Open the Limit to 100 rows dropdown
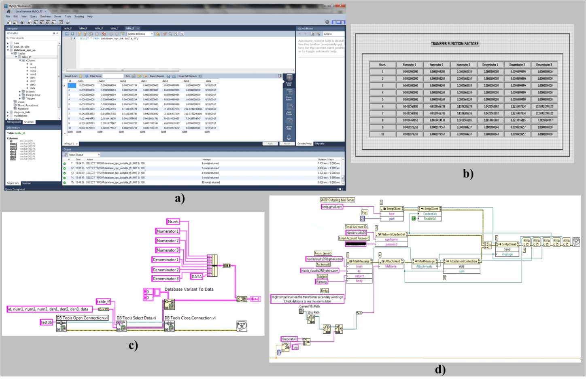The image size is (588, 379). pyautogui.click(x=140, y=34)
